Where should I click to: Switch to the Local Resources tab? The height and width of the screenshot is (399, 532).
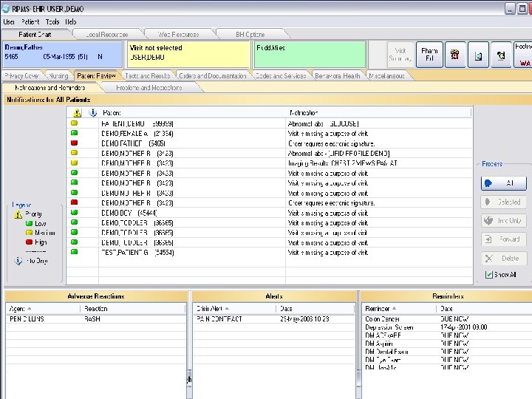click(107, 35)
